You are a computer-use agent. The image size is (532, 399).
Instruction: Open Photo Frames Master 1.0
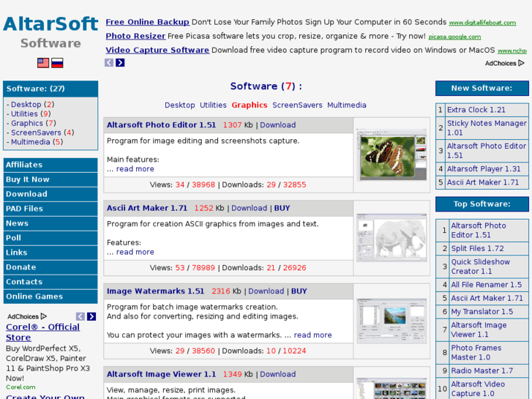pyautogui.click(x=476, y=352)
